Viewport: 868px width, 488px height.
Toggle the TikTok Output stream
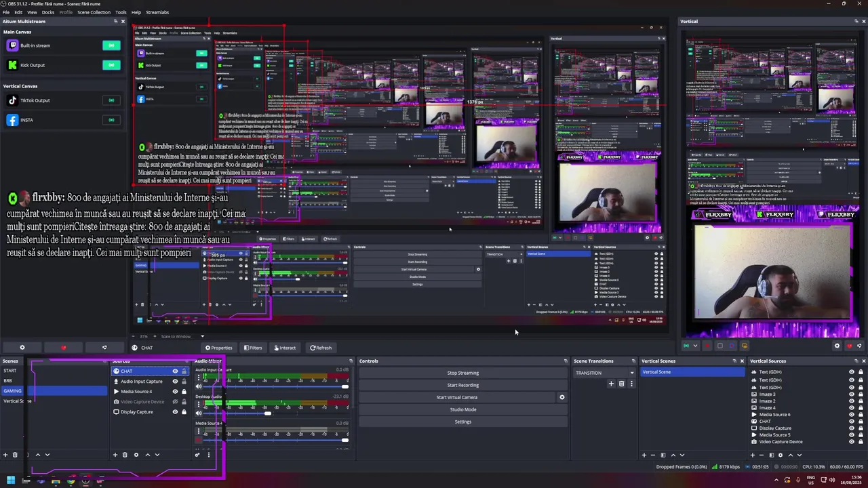pyautogui.click(x=111, y=100)
